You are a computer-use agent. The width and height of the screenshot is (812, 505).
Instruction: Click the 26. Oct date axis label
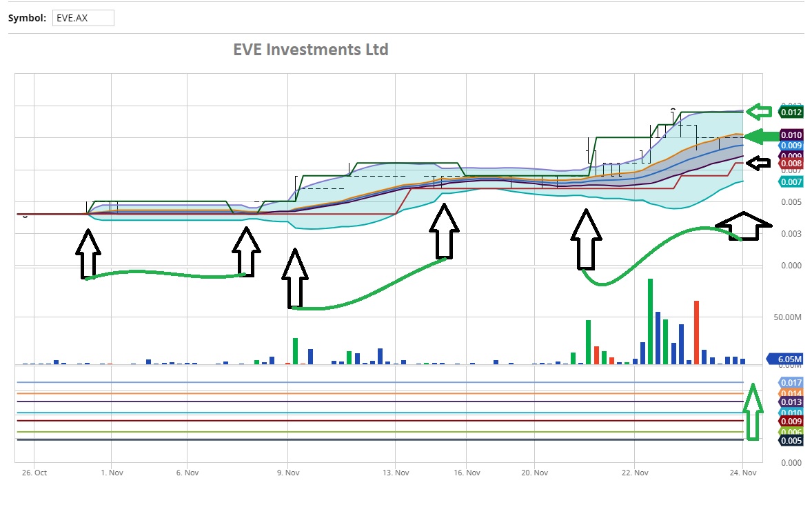(x=34, y=473)
